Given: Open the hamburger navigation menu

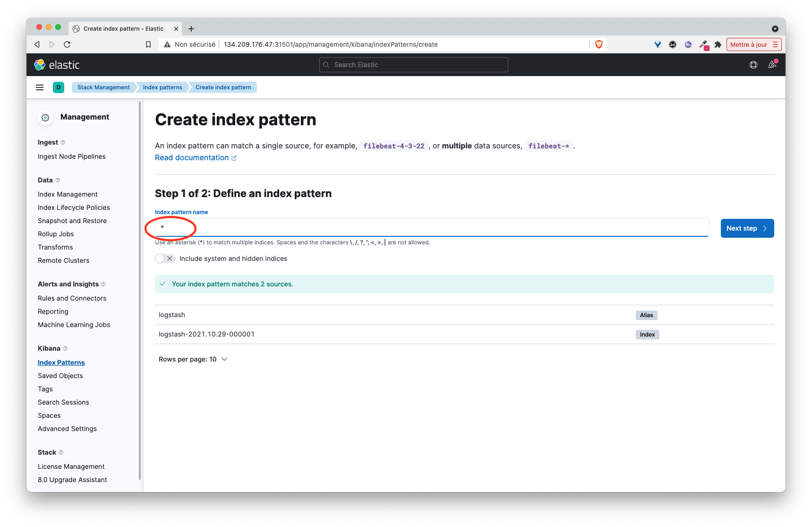Looking at the screenshot, I should (40, 87).
